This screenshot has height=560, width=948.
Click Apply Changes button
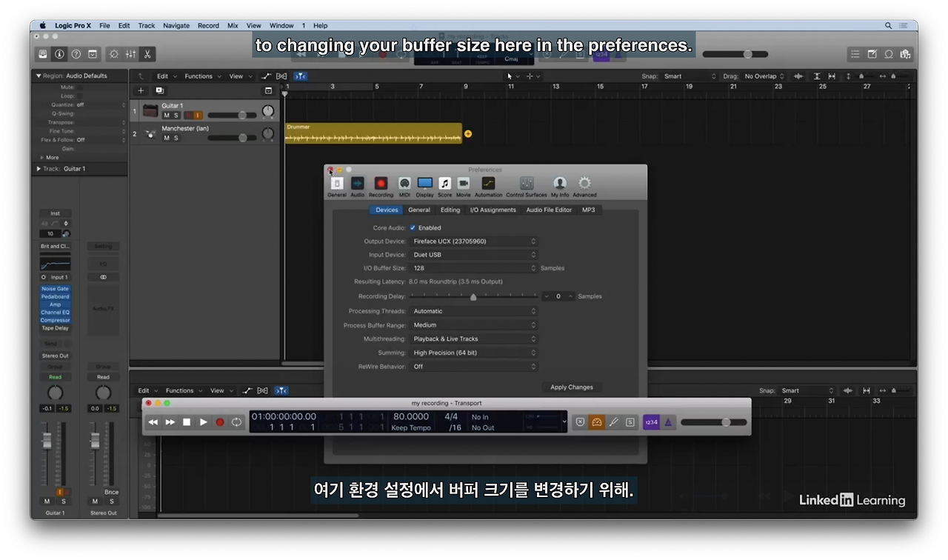click(572, 387)
